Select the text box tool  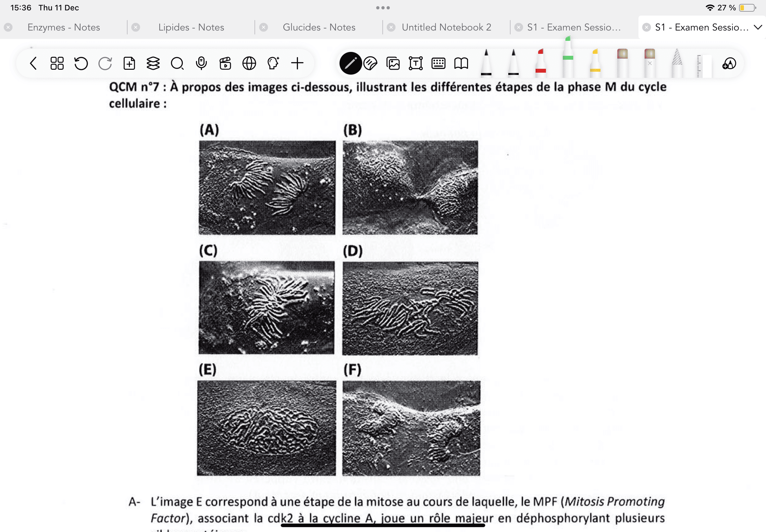click(415, 63)
